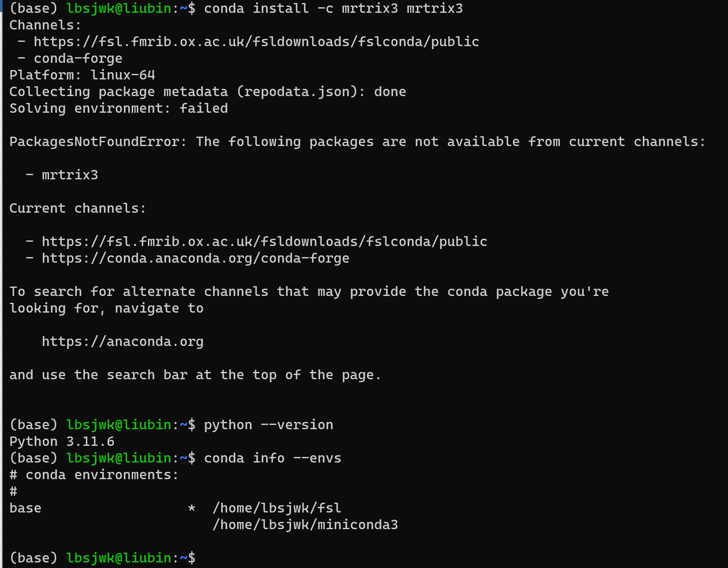Open the conda.anaconda.org/conda-forge channel URL
The image size is (728, 568).
(x=195, y=258)
